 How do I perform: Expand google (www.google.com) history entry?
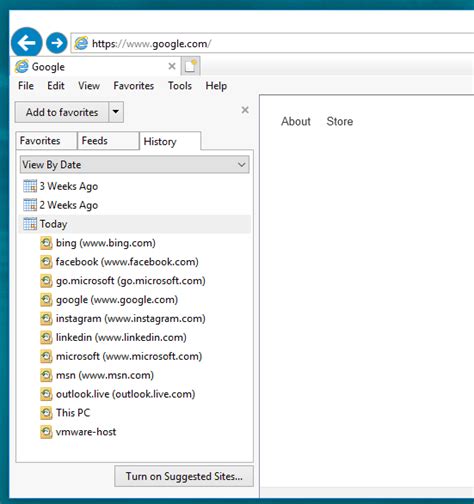click(x=117, y=300)
